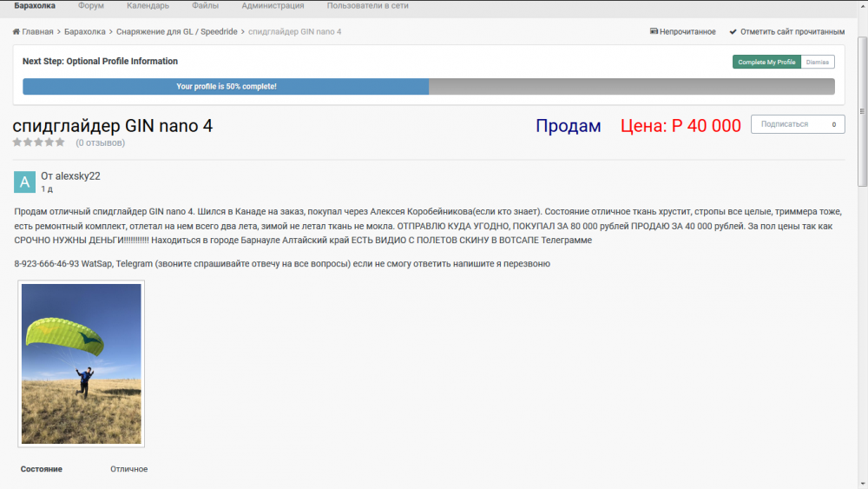Click the Отличное condition value
The width and height of the screenshot is (868, 489).
129,469
